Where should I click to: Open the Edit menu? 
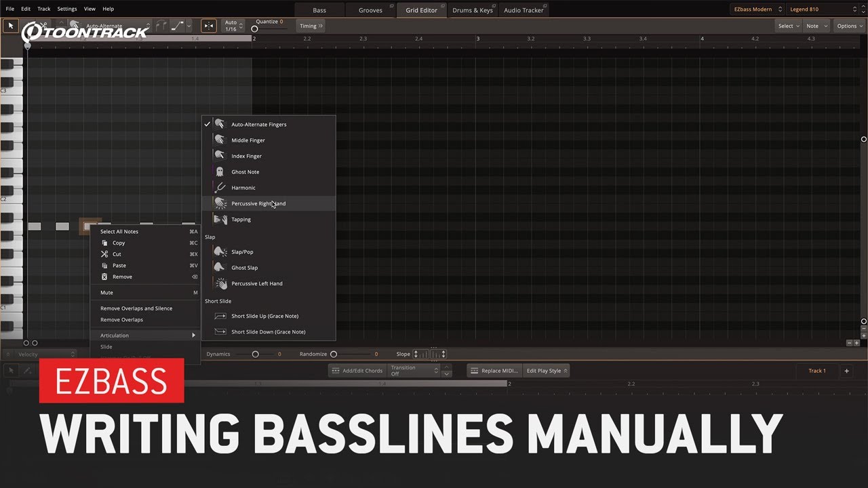(26, 9)
